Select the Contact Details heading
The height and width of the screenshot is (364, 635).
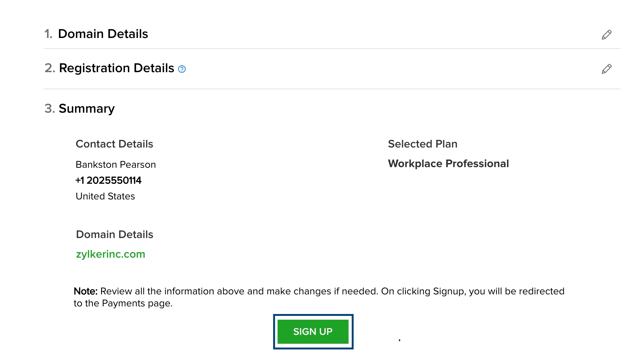114,144
